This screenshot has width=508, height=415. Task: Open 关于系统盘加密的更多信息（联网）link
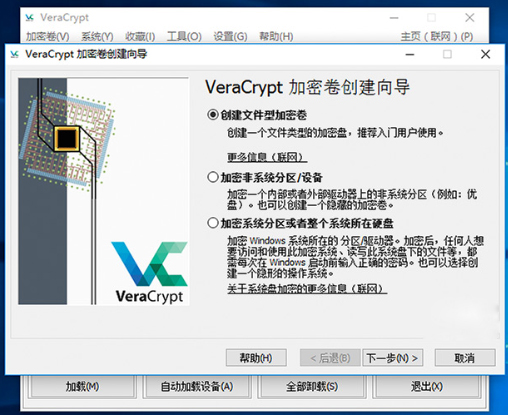pos(307,289)
